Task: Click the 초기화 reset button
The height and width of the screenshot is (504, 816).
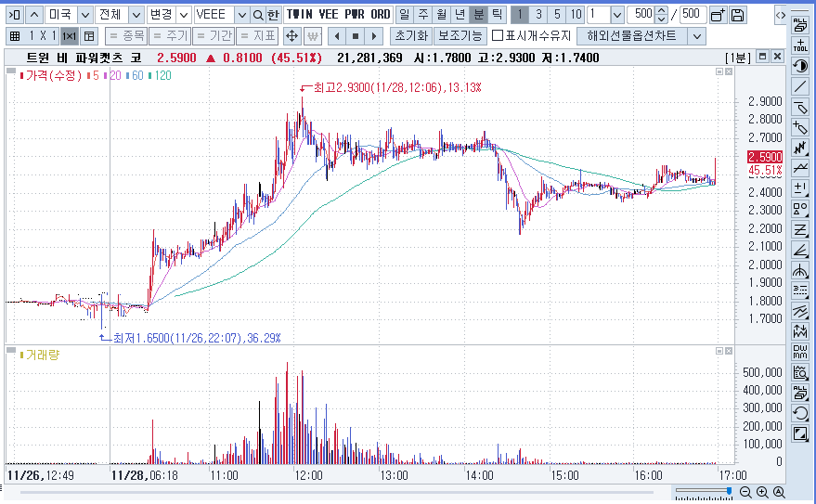Action: click(x=409, y=36)
